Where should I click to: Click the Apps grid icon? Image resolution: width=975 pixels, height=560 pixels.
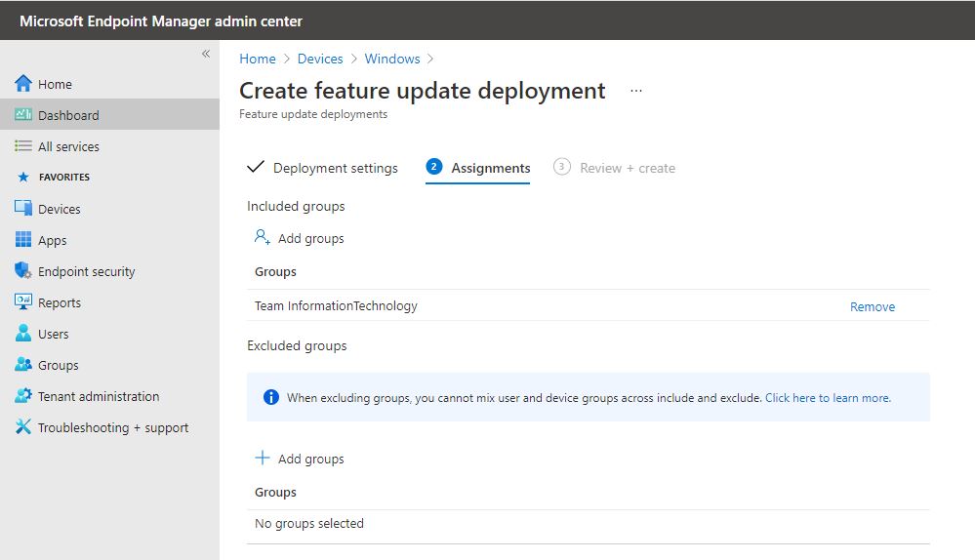point(23,239)
